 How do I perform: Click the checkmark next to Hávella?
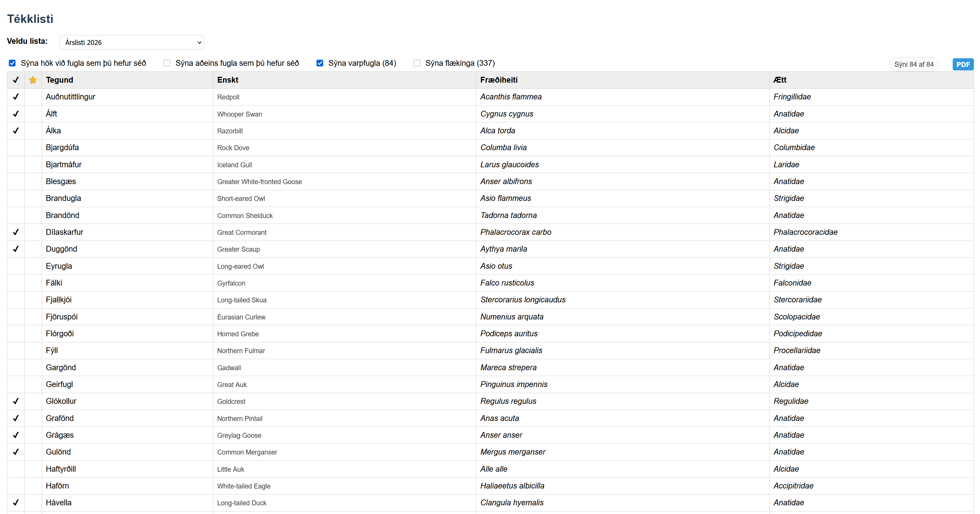coord(16,503)
